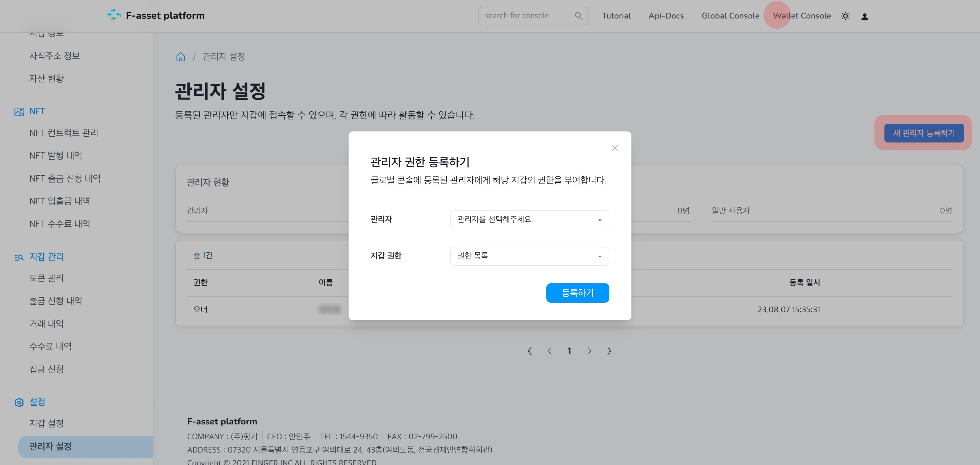Navigate to last page using pagination
The width and height of the screenshot is (980, 465).
point(609,351)
